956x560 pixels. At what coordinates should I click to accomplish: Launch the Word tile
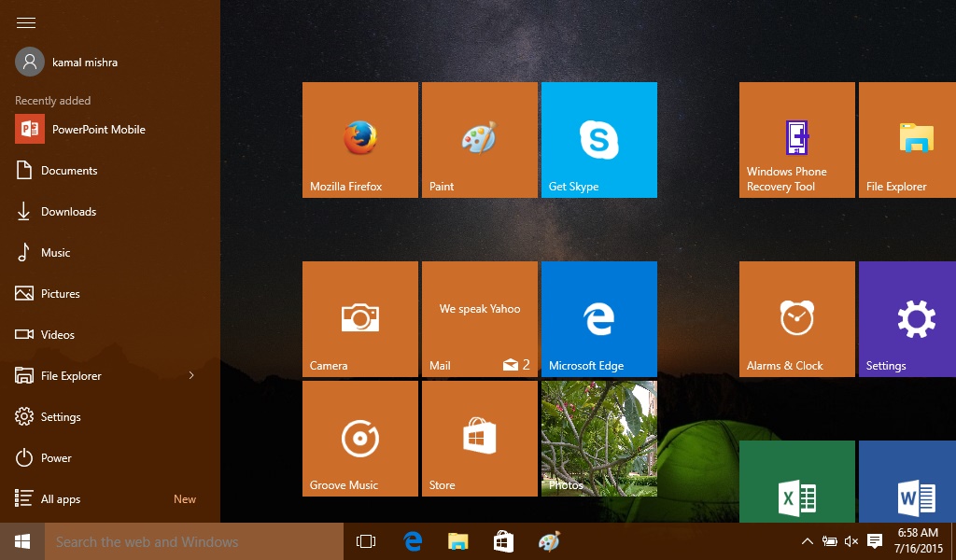907,482
